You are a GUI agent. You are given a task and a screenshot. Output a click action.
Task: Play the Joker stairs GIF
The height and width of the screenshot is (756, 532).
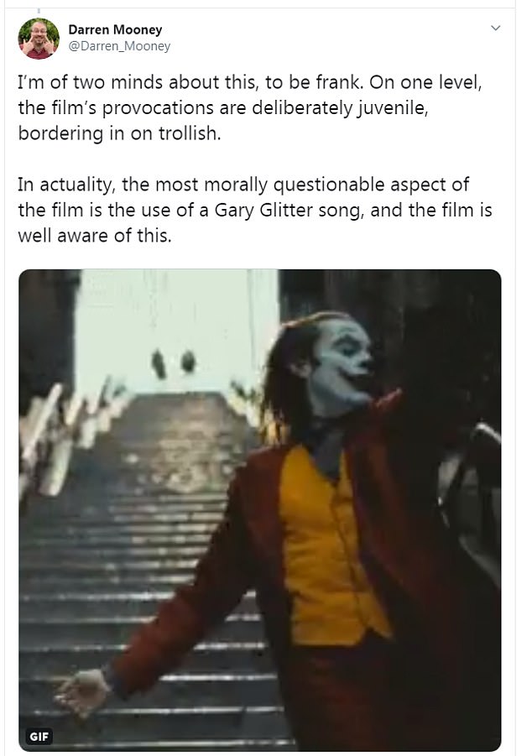260,510
